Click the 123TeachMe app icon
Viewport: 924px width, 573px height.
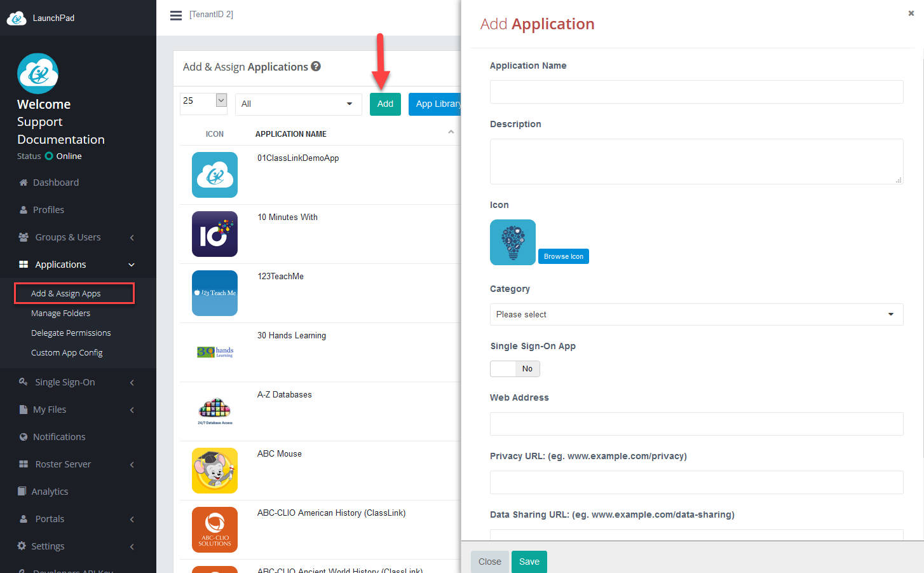(x=215, y=293)
